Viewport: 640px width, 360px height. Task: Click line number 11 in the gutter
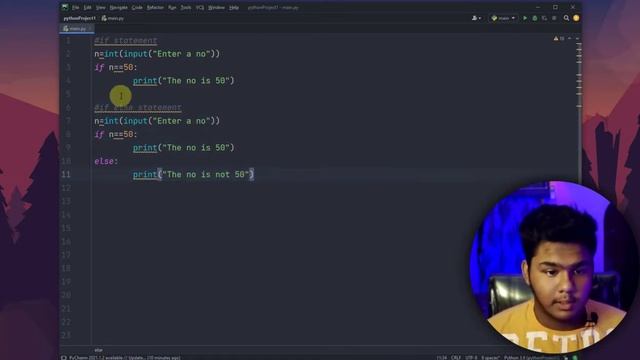click(x=66, y=174)
